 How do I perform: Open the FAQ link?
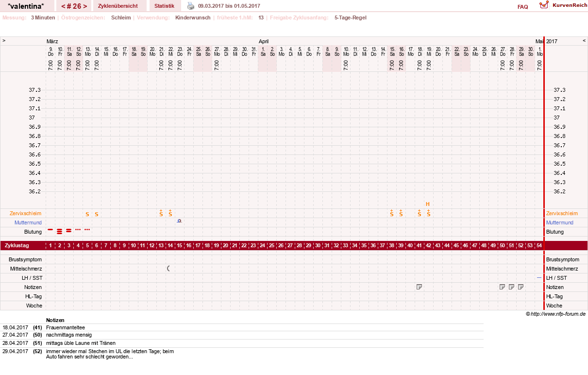pos(522,7)
